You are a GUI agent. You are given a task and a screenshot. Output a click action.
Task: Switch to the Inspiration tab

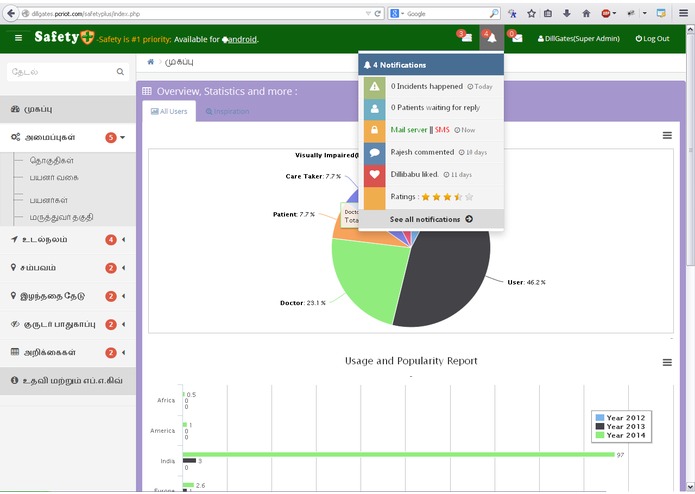(x=227, y=111)
